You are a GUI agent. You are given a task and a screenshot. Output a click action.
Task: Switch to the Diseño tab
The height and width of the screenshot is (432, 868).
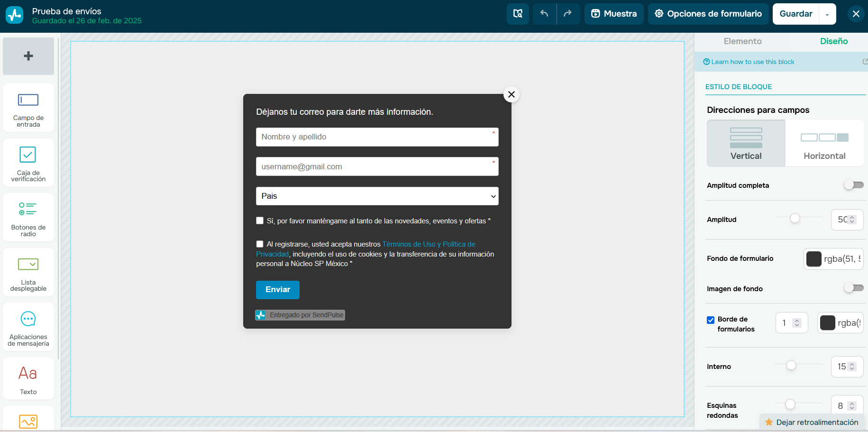[x=834, y=41]
